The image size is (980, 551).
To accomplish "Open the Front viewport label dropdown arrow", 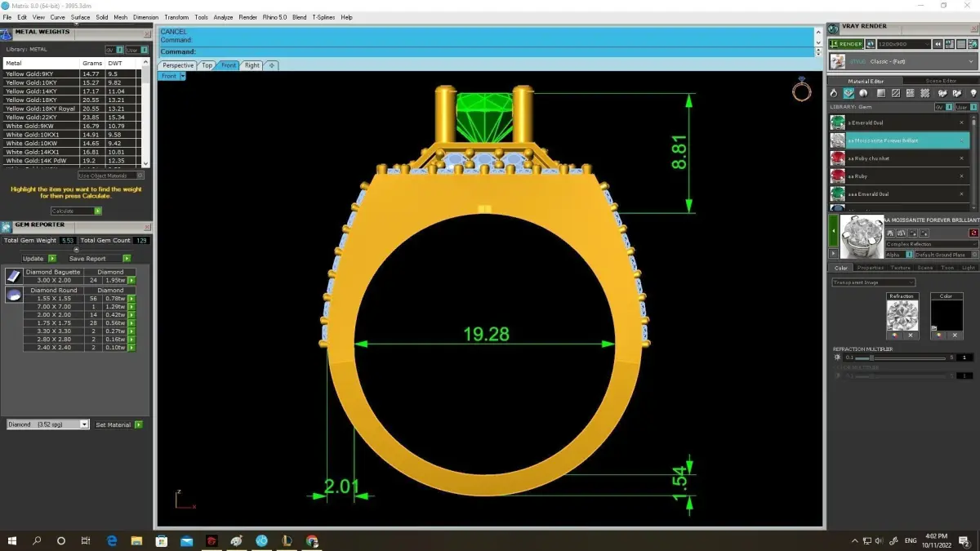I will (x=183, y=76).
